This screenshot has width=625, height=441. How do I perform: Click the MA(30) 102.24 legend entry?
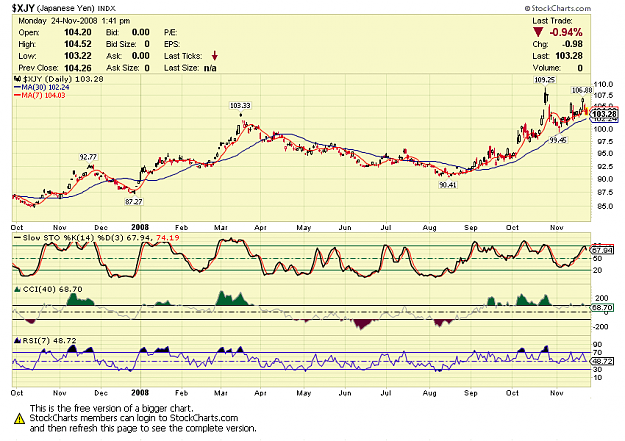pos(41,87)
